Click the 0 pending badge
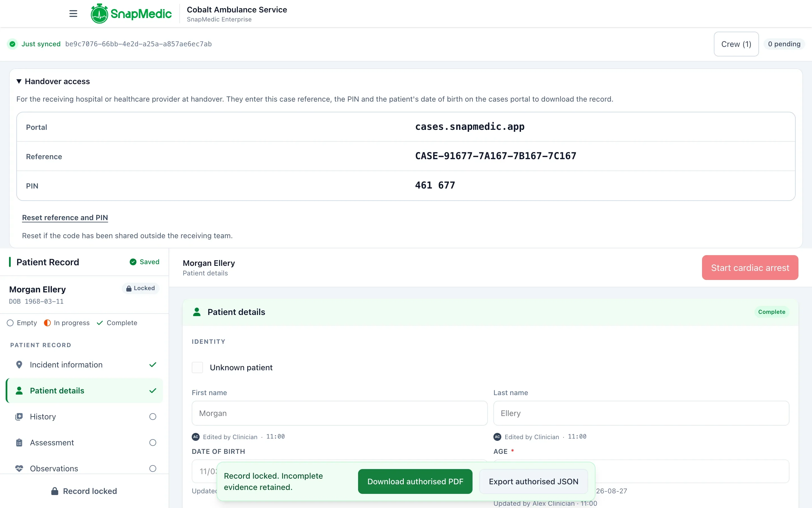This screenshot has height=508, width=812. 784,44
